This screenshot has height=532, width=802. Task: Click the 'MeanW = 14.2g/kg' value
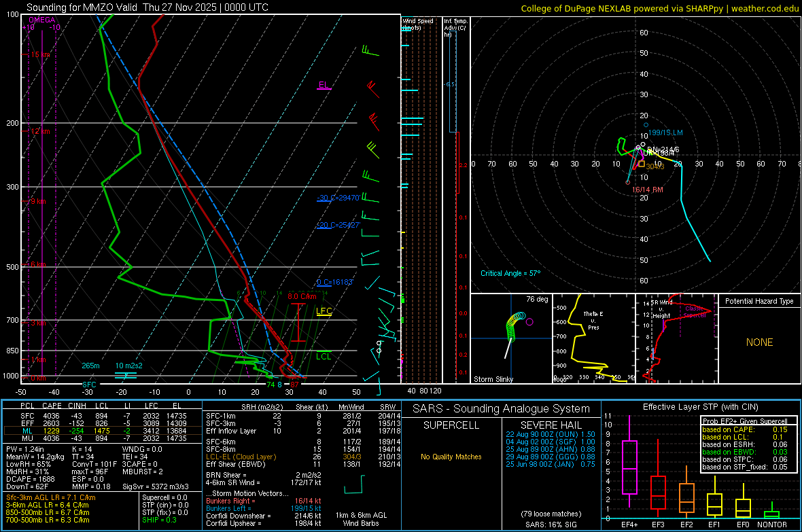click(x=35, y=457)
